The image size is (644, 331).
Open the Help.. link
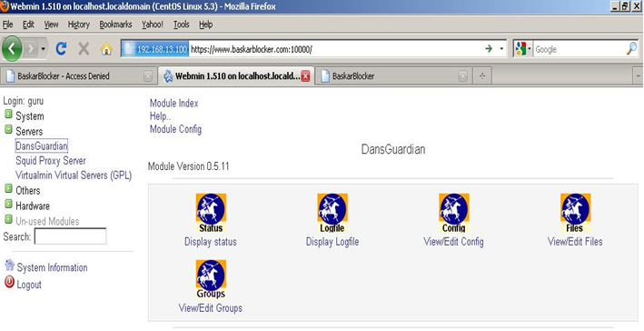(x=160, y=116)
